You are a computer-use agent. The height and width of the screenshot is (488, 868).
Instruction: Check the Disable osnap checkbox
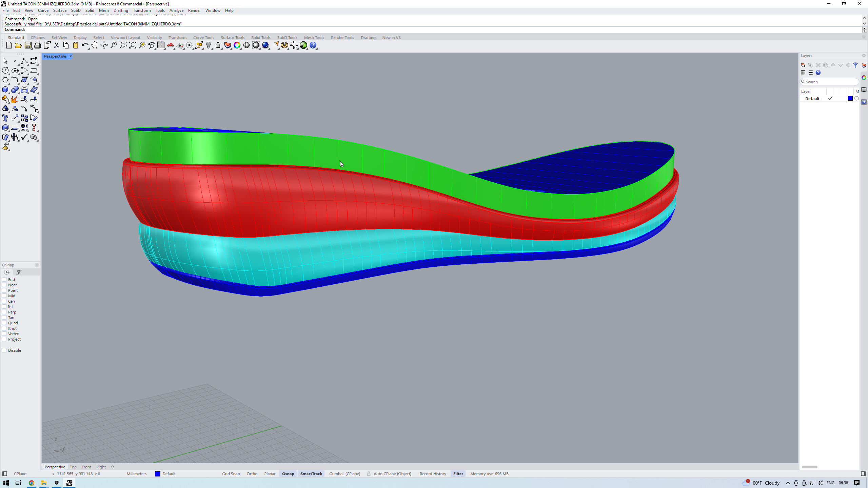[x=4, y=350]
